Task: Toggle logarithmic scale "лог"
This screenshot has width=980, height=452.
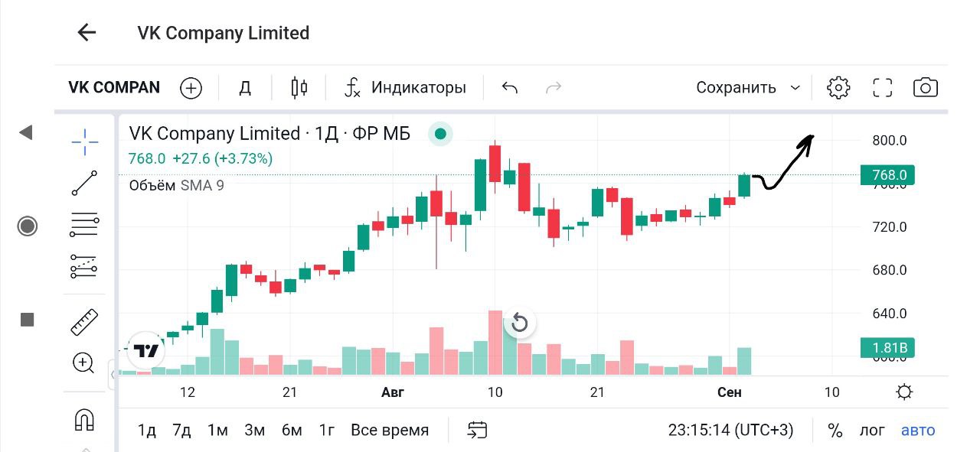Action: point(872,430)
